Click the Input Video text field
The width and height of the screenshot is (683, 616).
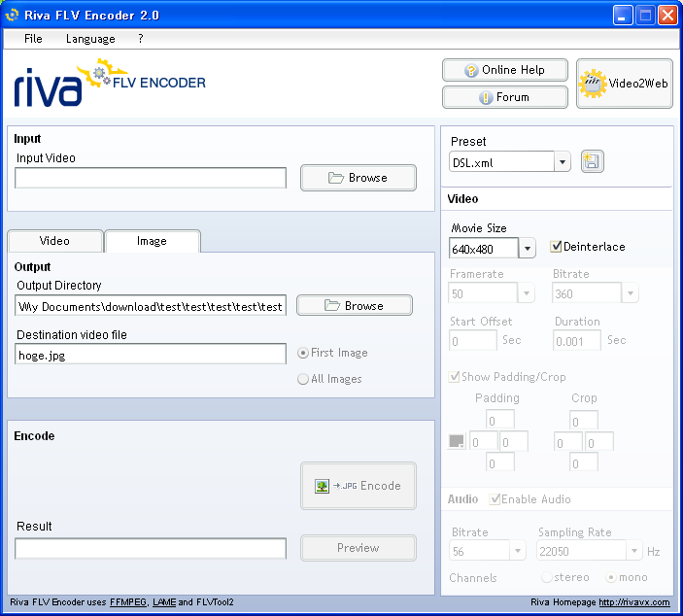click(151, 178)
